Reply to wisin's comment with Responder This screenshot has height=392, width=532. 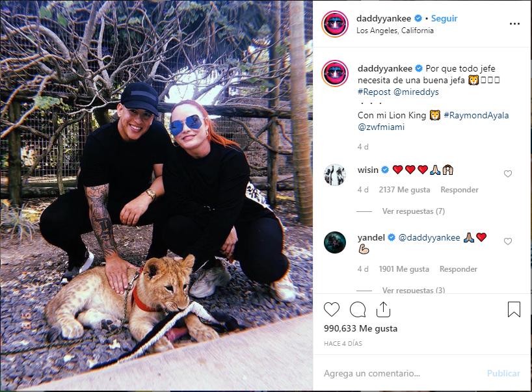point(459,190)
